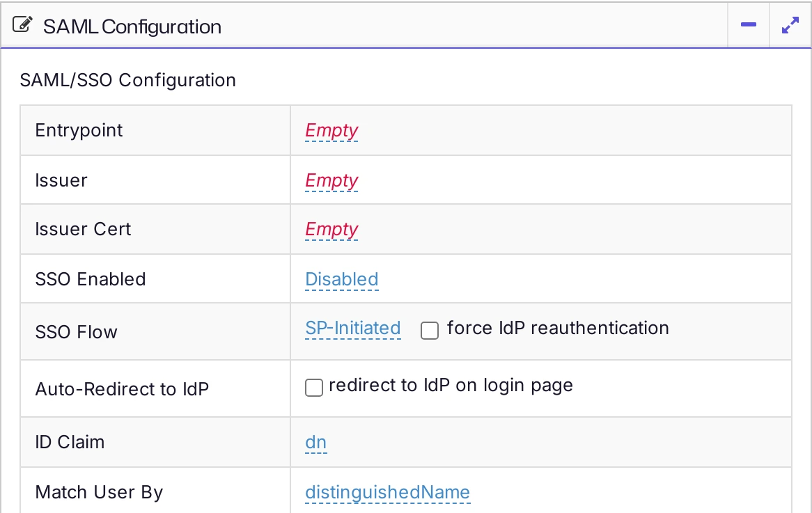This screenshot has width=812, height=513.
Task: Collapse the SAML Configuration panel
Action: coord(749,25)
